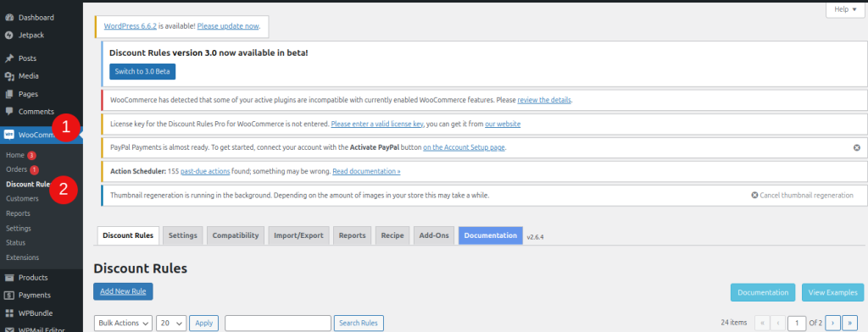Image resolution: width=868 pixels, height=332 pixels.
Task: Click the Media library icon
Action: pos(8,76)
